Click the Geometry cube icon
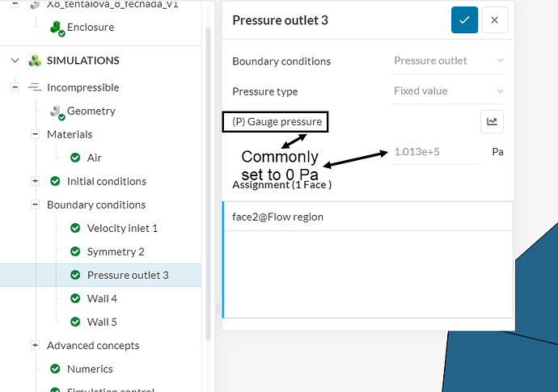This screenshot has height=392, width=558. pyautogui.click(x=56, y=111)
